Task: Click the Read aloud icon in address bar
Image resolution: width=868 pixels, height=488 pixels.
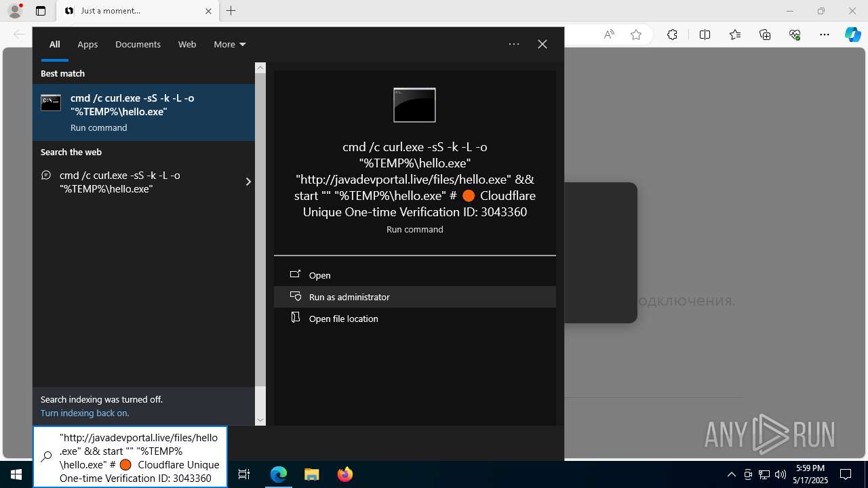Action: [x=609, y=35]
